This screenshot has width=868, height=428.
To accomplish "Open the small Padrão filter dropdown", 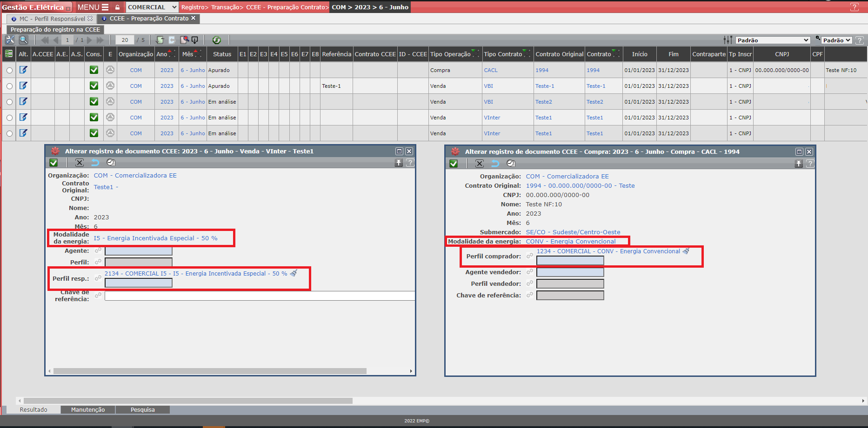I will (x=836, y=40).
